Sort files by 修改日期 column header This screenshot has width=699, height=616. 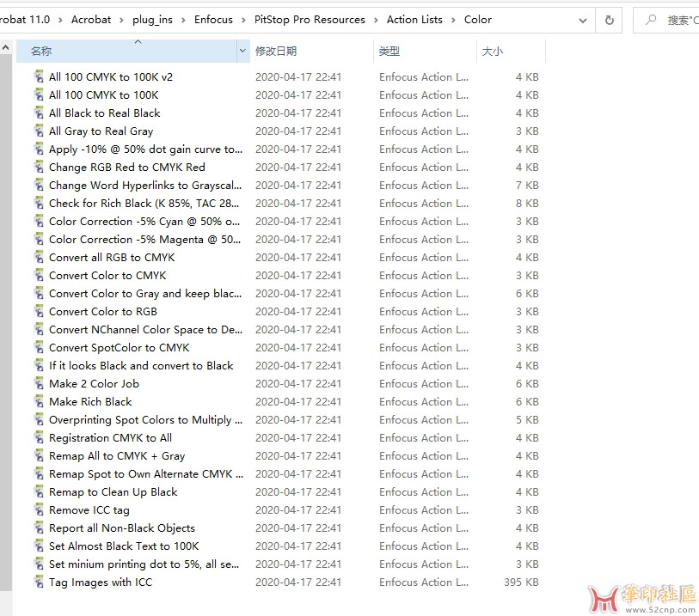[311, 51]
